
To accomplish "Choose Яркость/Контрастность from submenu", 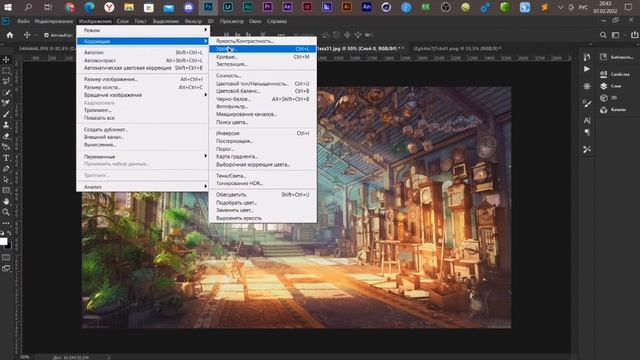I will [263, 41].
